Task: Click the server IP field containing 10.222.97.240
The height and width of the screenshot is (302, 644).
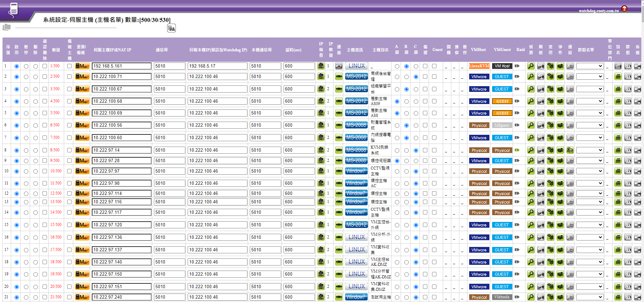Action: click(x=121, y=297)
